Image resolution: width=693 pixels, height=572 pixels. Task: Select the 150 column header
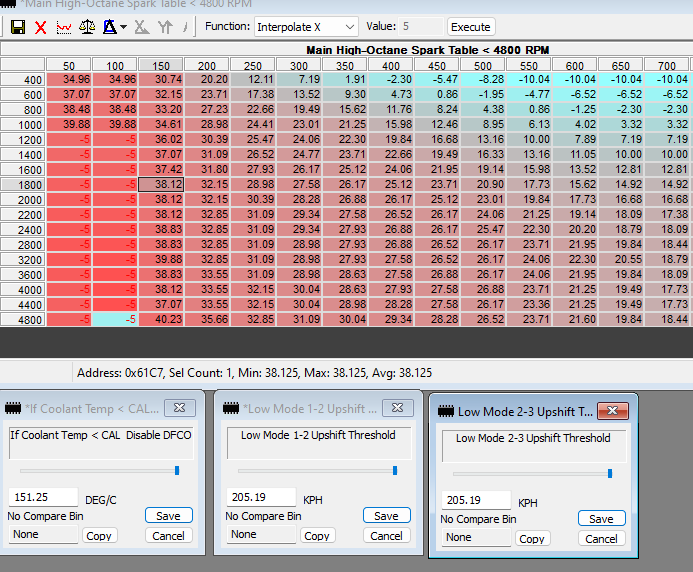tap(161, 65)
